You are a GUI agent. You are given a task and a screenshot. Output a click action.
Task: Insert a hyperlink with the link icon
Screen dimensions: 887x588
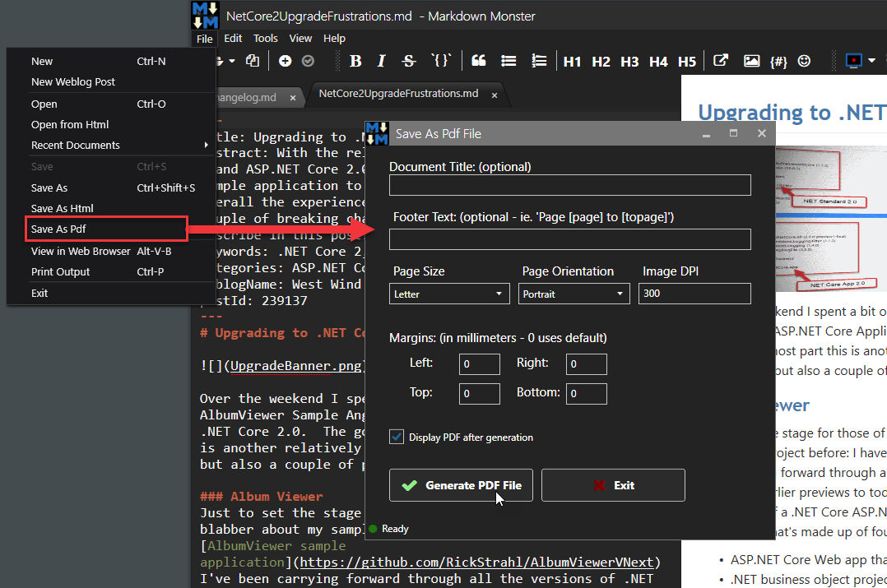pos(720,61)
